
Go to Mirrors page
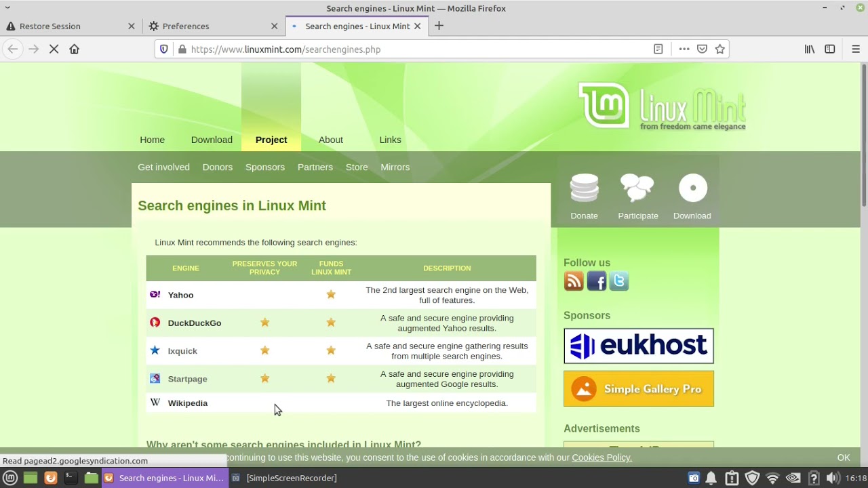tap(395, 167)
